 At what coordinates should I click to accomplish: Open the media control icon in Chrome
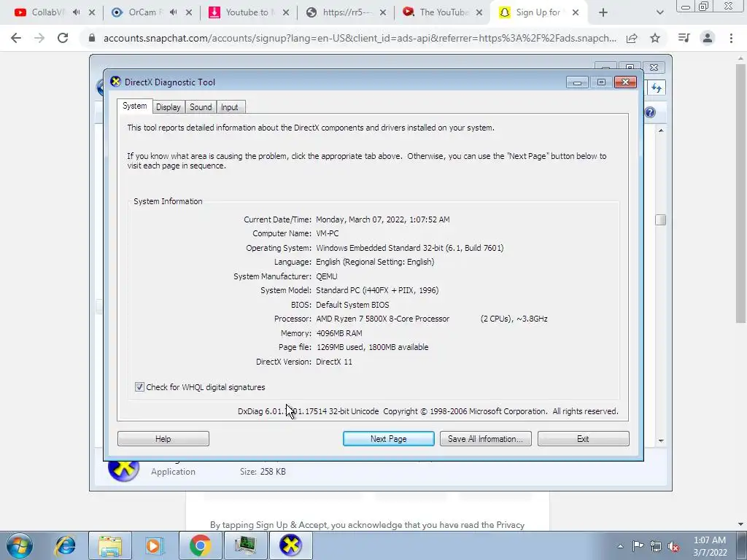point(684,38)
